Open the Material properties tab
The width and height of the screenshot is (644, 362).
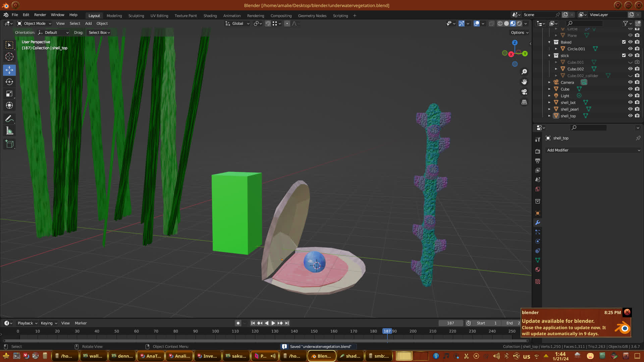click(538, 269)
